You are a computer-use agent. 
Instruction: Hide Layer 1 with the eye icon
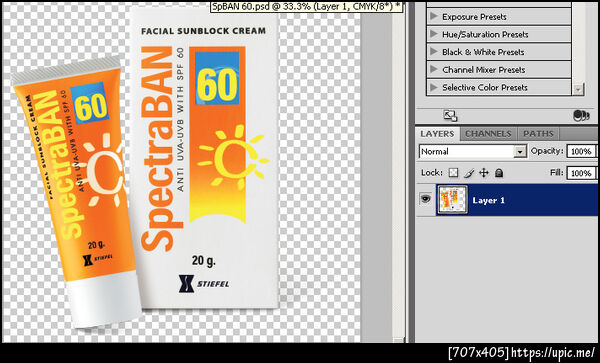click(x=425, y=199)
